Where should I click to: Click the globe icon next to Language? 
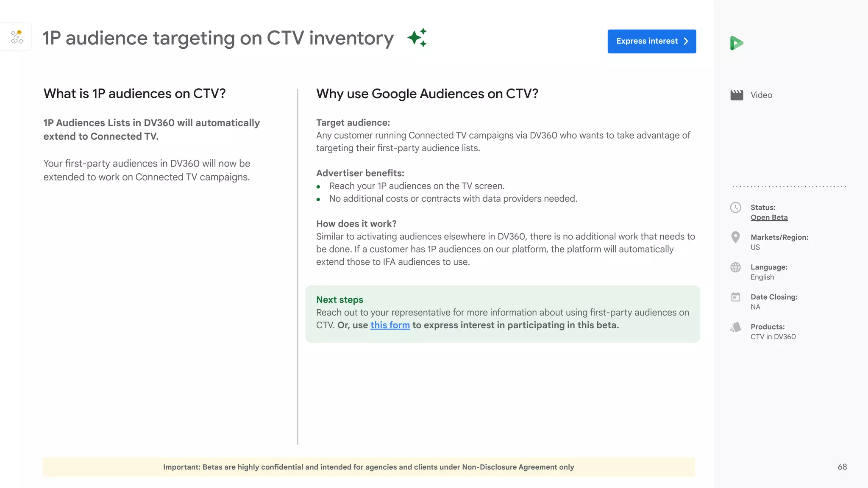[735, 267]
